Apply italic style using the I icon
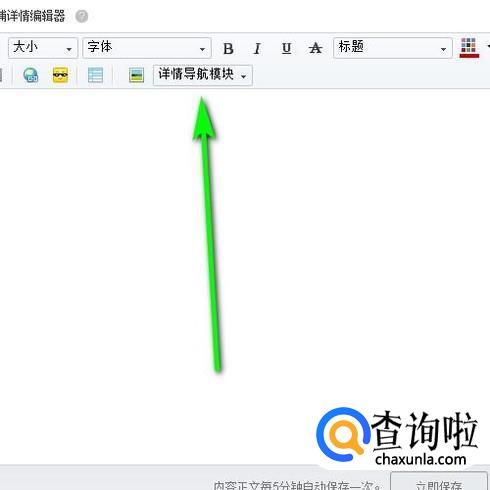This screenshot has height=490, width=490. coord(257,49)
